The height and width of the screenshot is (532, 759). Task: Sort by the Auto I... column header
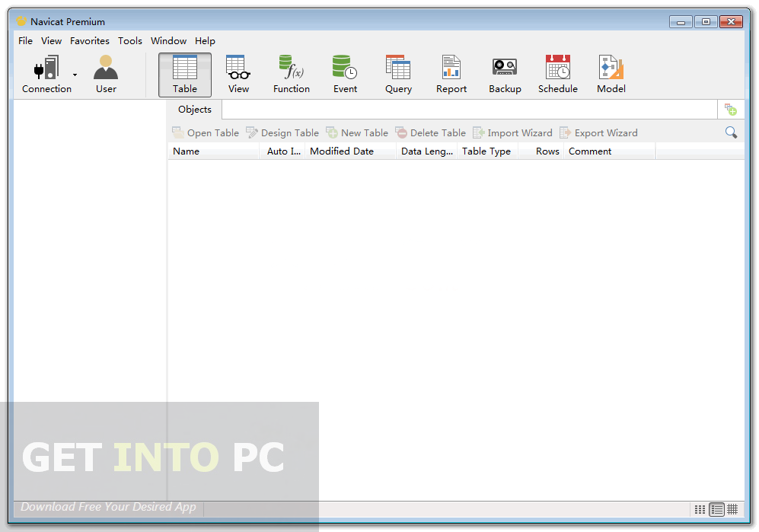point(282,151)
